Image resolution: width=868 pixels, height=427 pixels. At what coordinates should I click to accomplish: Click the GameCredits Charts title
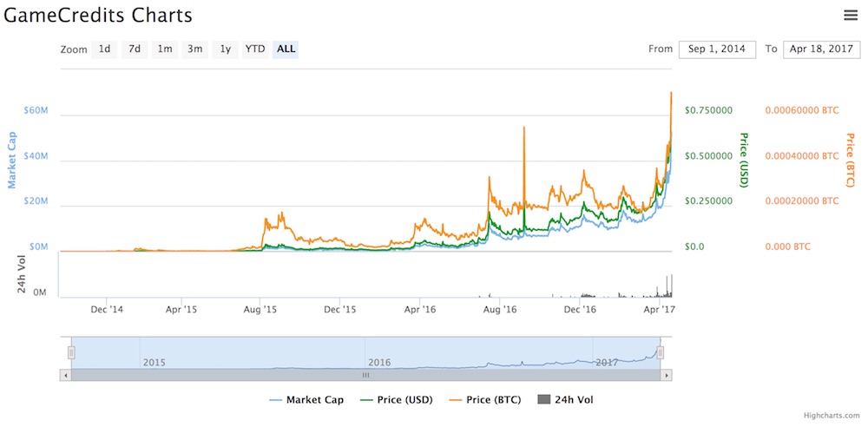(x=98, y=15)
